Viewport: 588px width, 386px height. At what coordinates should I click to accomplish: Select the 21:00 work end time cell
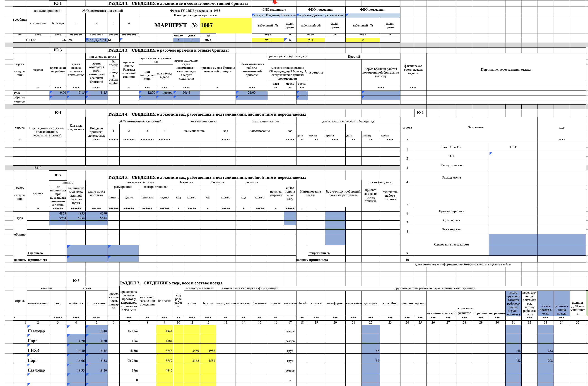click(251, 93)
